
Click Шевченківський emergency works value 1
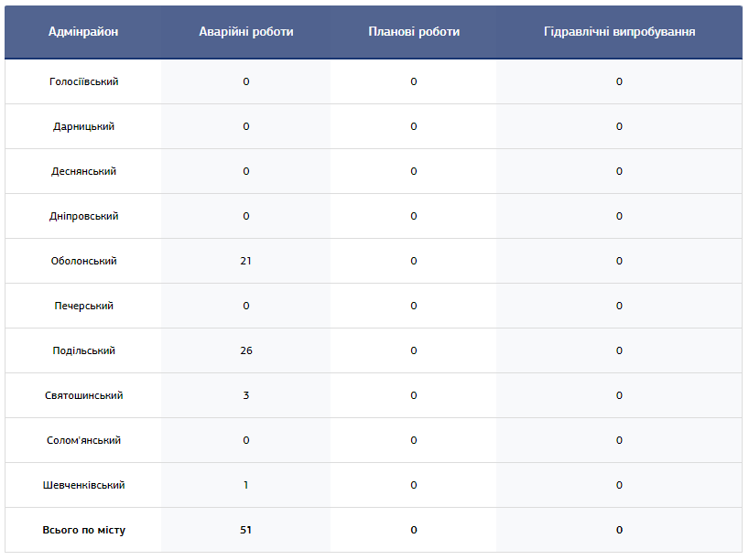click(x=245, y=486)
